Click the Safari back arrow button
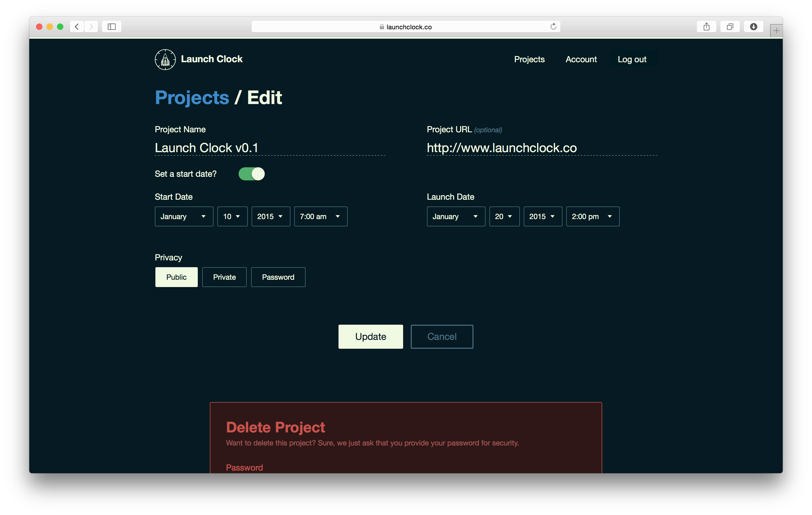 pos(77,27)
